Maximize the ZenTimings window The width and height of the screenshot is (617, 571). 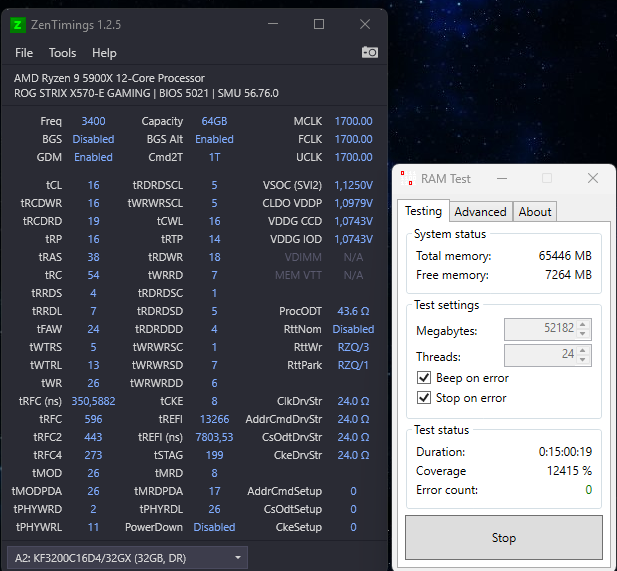coord(319,24)
